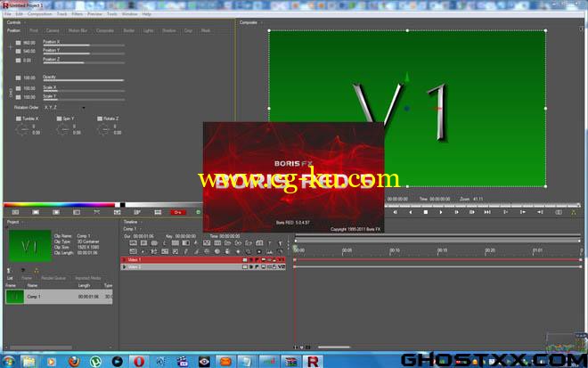The height and width of the screenshot is (368, 588).
Task: Click the 00:10 mark on timeline ruler
Action: pos(394,250)
